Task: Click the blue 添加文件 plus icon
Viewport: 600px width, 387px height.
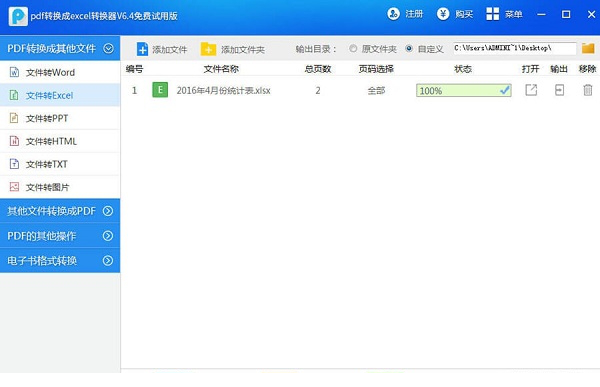Action: coord(142,49)
